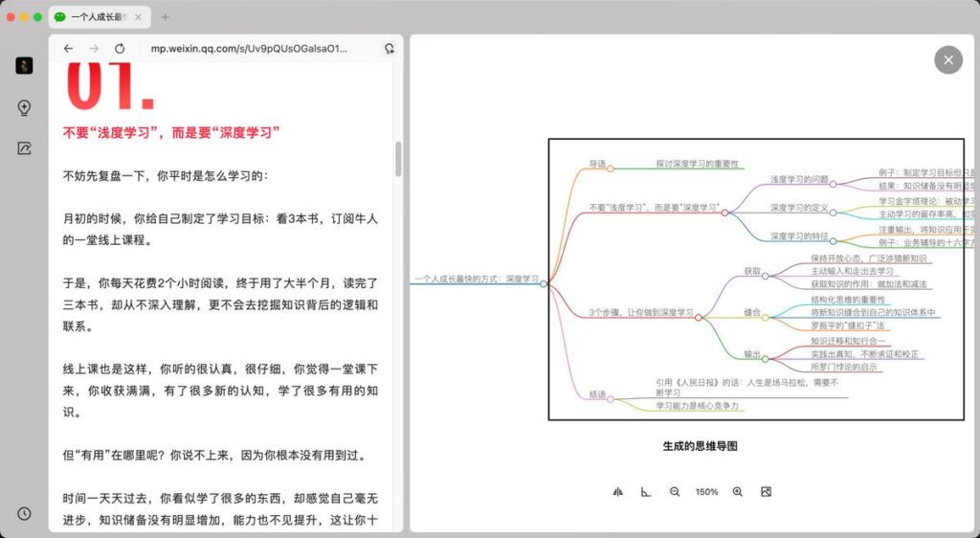Image resolution: width=980 pixels, height=538 pixels.
Task: Click the user avatar in sidebar
Action: pos(25,65)
